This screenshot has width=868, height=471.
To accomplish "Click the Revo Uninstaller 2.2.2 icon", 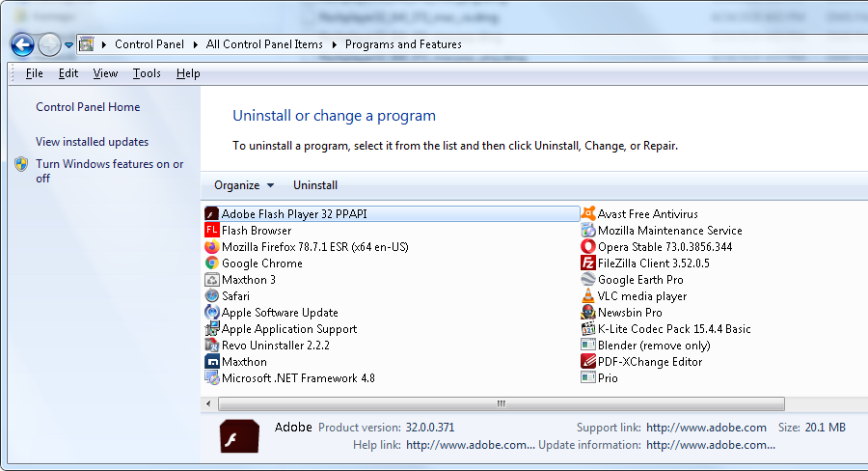I will (211, 346).
